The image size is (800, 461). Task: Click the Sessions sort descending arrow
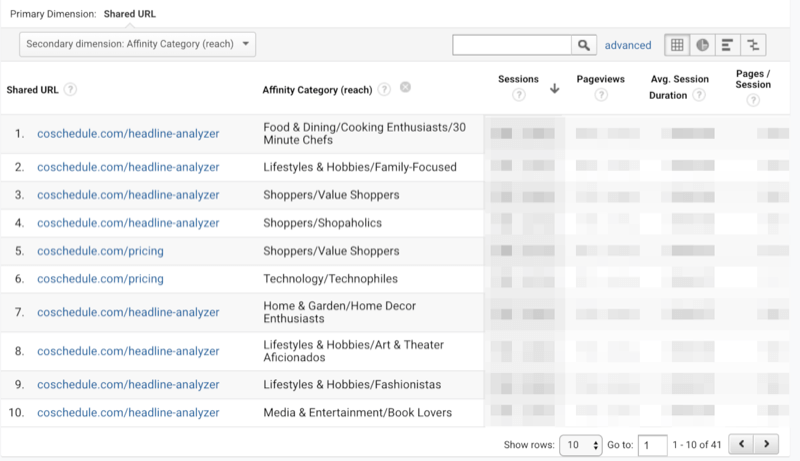[x=555, y=88]
